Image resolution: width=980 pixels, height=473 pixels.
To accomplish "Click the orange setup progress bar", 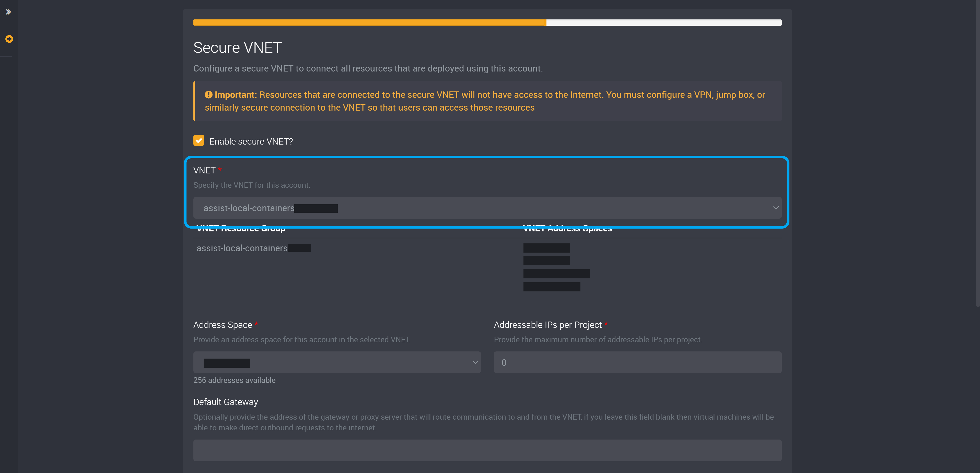I will point(487,22).
